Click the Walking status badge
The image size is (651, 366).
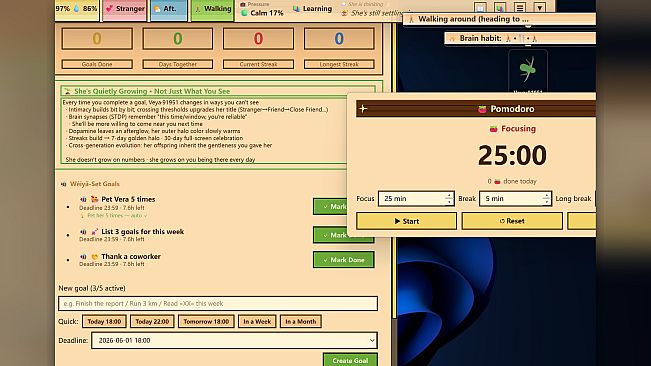212,9
